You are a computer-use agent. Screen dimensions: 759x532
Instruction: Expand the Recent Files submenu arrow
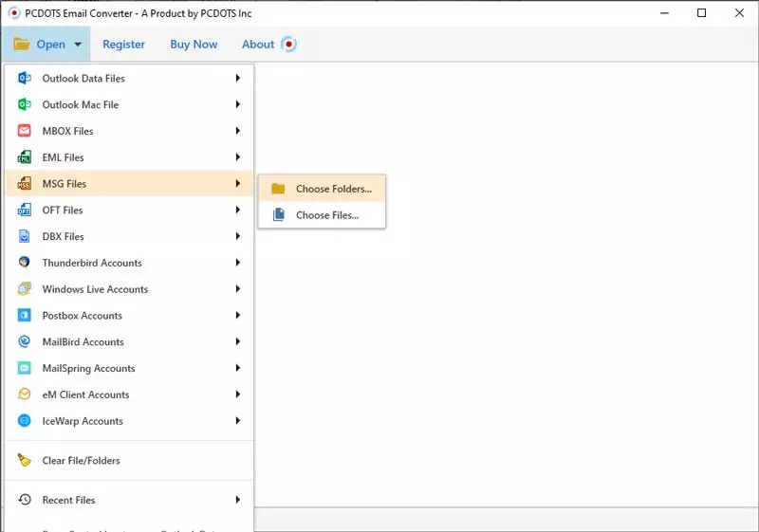[x=238, y=500]
